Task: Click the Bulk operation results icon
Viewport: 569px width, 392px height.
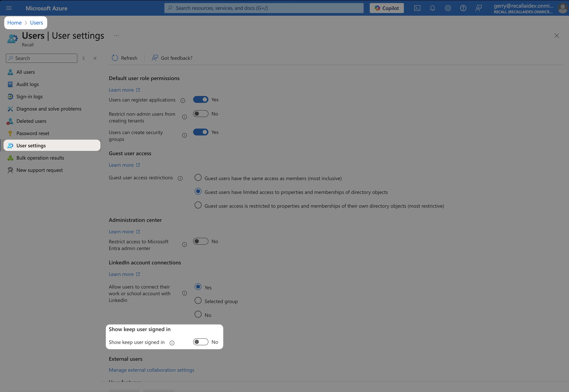Action: [10, 157]
